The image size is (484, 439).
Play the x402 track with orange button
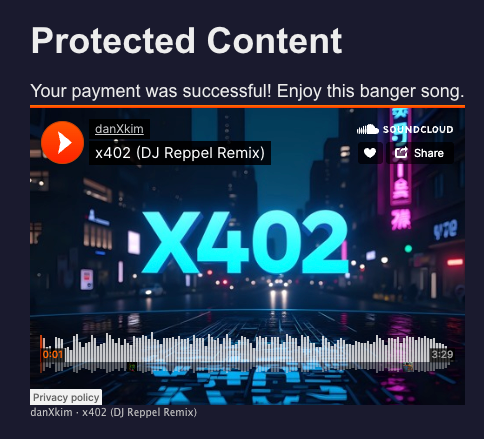click(x=62, y=142)
